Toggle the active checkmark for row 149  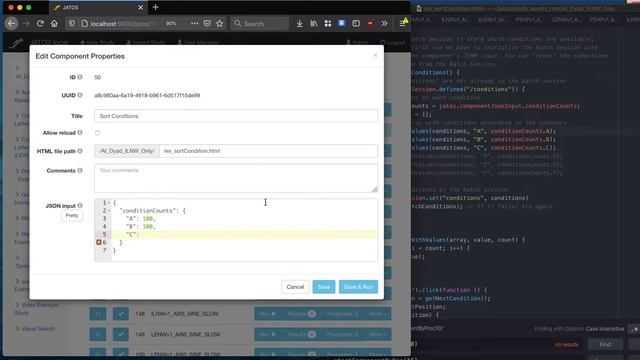(121, 334)
